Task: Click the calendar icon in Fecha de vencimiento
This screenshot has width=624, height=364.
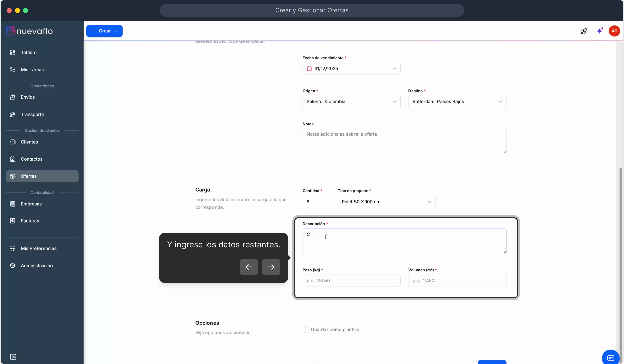Action: tap(309, 69)
